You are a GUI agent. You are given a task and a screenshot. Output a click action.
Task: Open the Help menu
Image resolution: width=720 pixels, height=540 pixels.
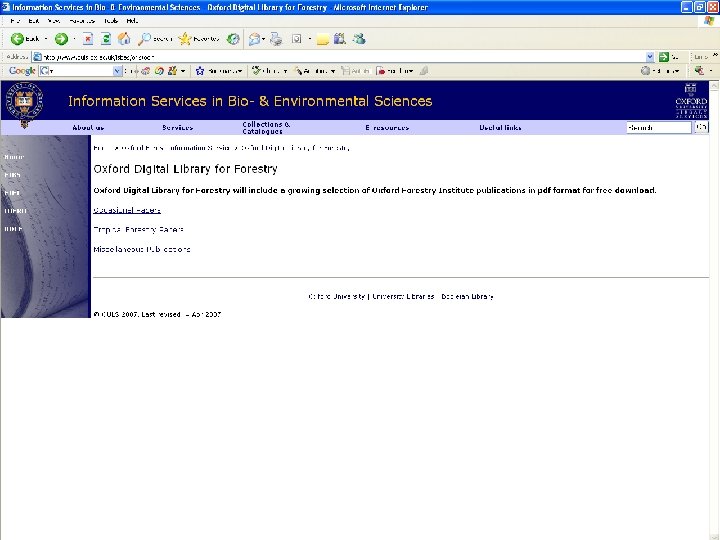click(132, 21)
